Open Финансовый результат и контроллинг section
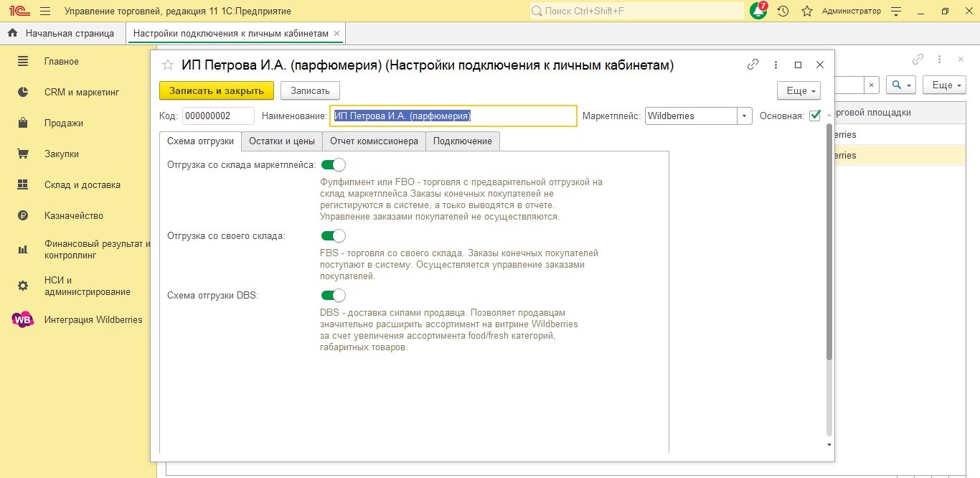The image size is (980, 478). click(x=97, y=249)
